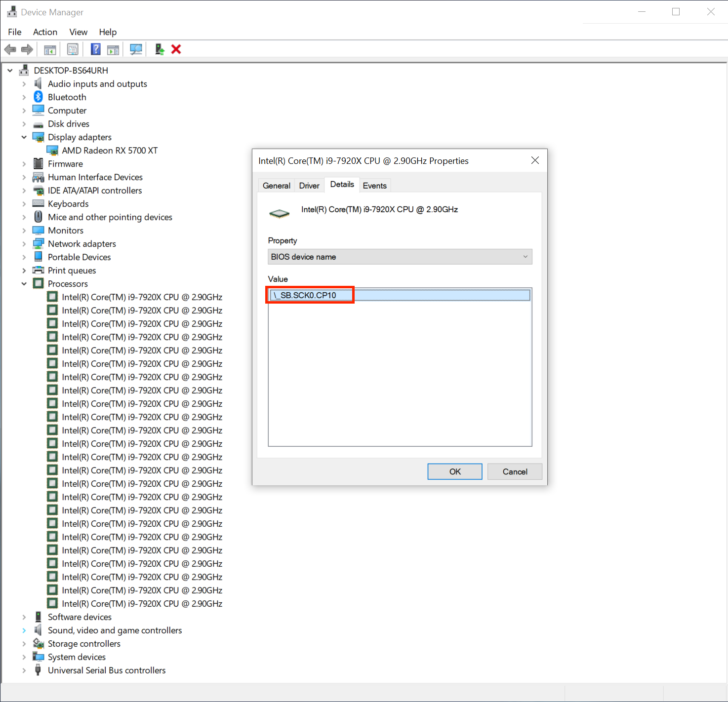Click the red X Uninstall device icon
Image resolution: width=728 pixels, height=702 pixels.
click(x=176, y=49)
